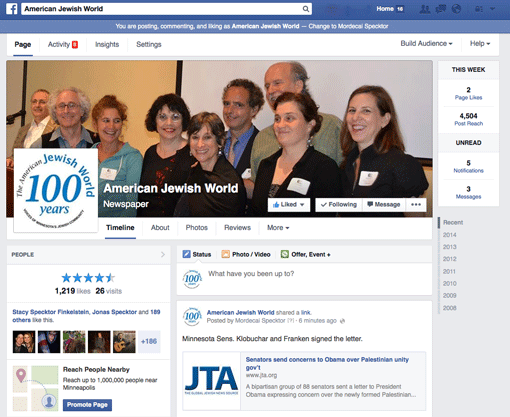Expand the Help dropdown
Screen dimensions: 510x417
point(480,44)
